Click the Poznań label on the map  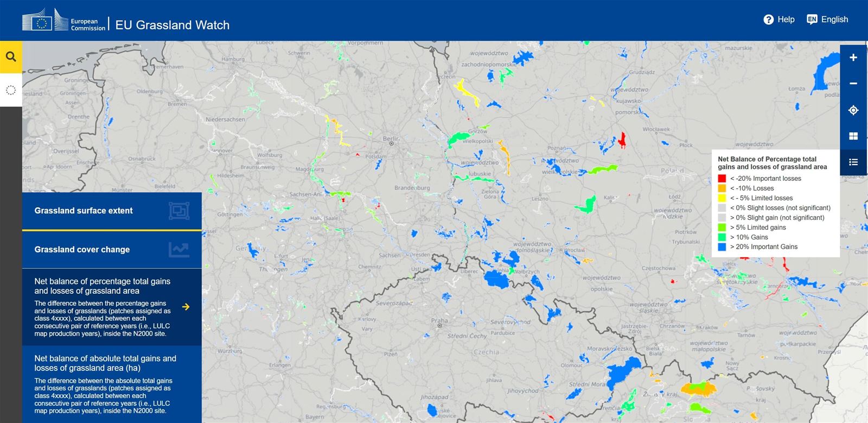coord(557,148)
